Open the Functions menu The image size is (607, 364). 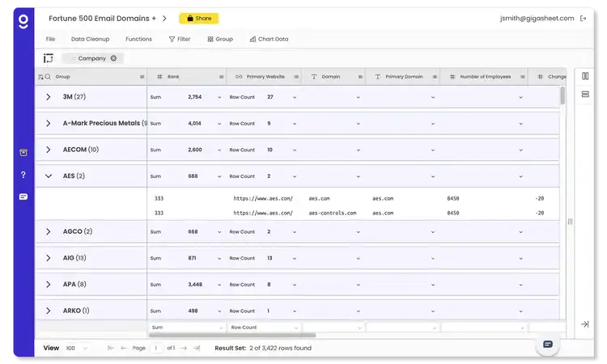(138, 39)
